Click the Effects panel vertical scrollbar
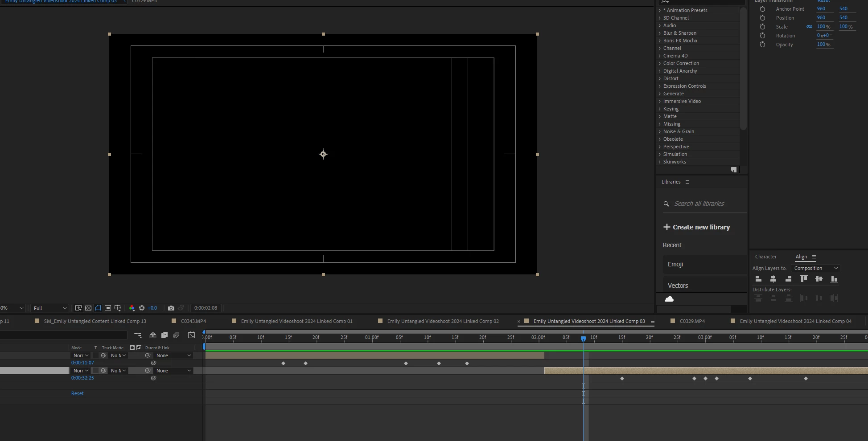 tap(743, 68)
